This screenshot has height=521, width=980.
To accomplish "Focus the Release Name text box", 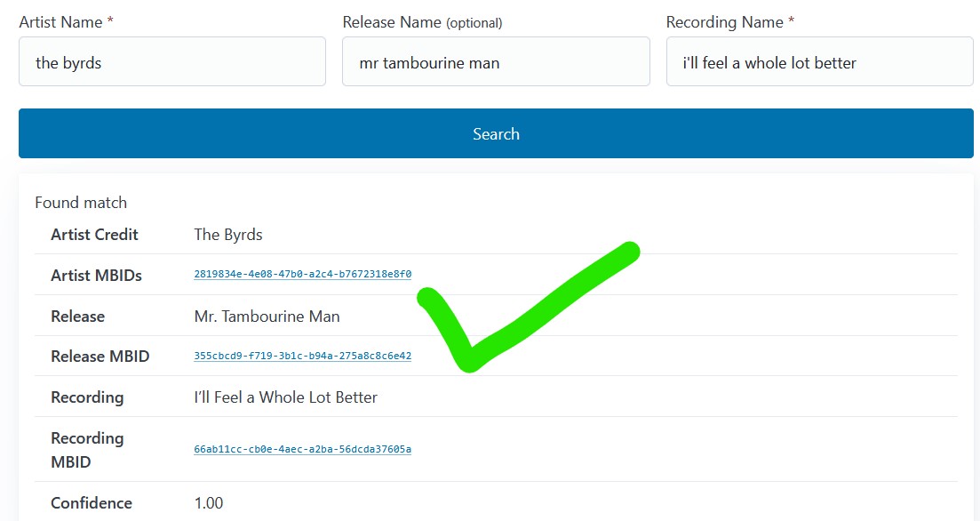I will pos(495,62).
